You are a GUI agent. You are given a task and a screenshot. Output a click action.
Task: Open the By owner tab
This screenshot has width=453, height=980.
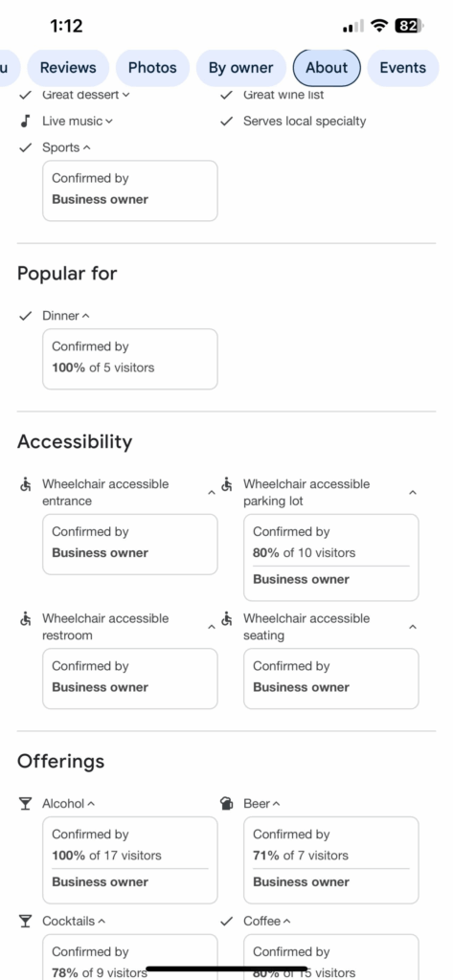[x=241, y=68]
